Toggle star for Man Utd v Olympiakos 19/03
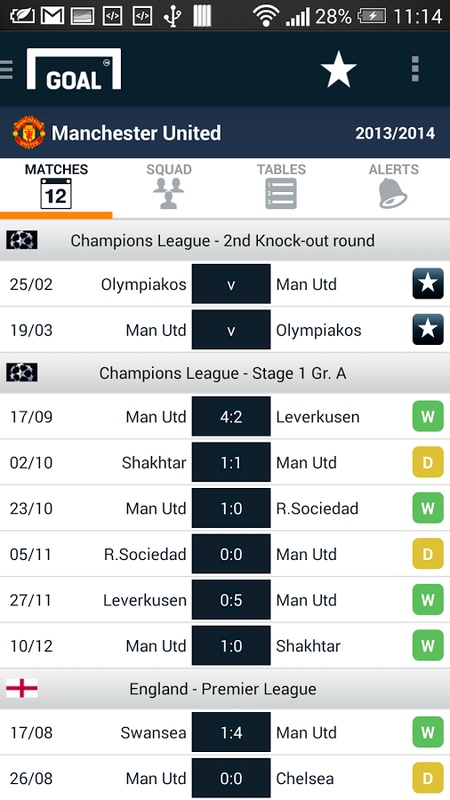450x800 pixels. tap(428, 330)
